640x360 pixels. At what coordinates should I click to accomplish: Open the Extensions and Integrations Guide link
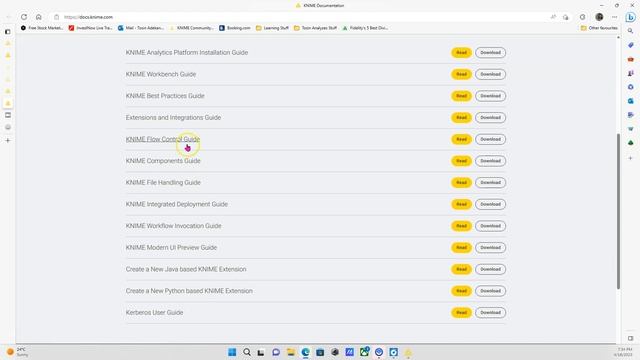173,118
